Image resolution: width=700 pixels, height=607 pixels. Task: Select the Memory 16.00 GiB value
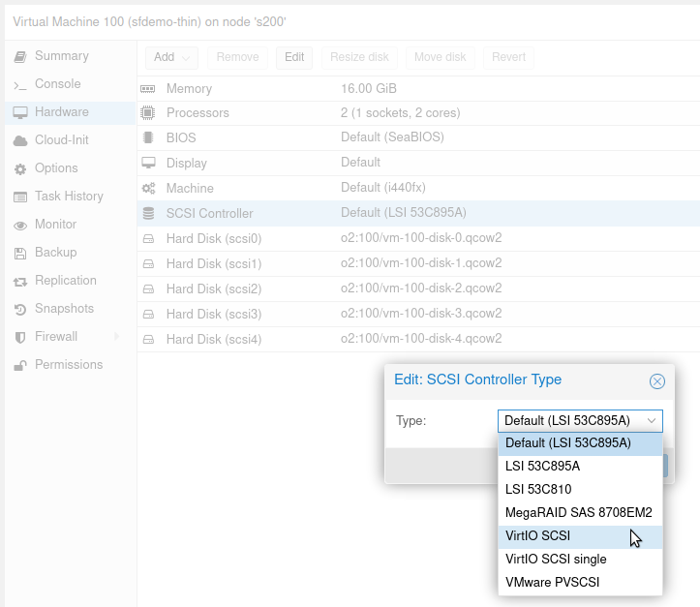[x=369, y=89]
